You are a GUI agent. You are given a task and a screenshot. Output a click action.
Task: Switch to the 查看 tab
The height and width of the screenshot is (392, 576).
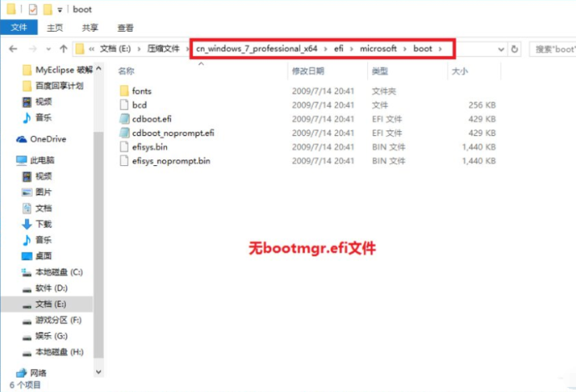[125, 28]
